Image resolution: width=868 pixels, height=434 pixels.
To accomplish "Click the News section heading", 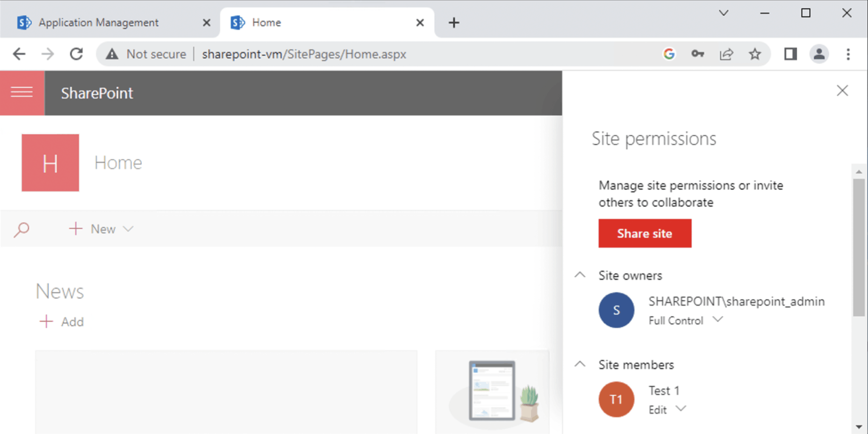I will pyautogui.click(x=60, y=291).
